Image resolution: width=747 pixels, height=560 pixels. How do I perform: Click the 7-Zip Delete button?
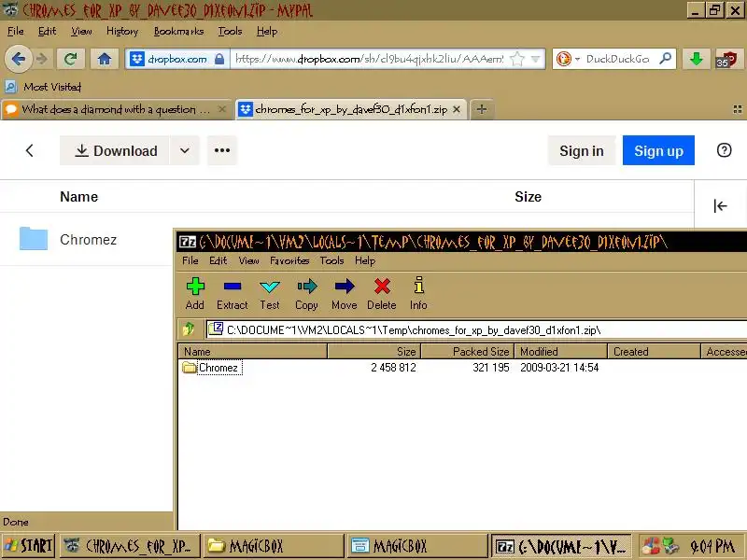pos(382,293)
